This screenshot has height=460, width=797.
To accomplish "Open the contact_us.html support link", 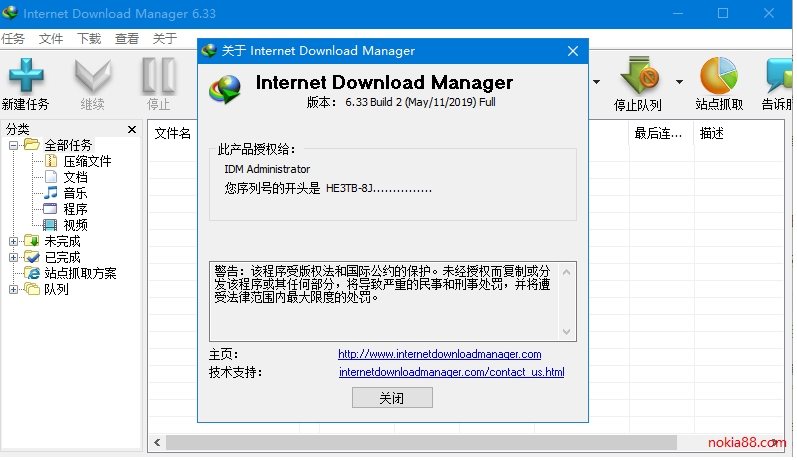I will click(451, 373).
